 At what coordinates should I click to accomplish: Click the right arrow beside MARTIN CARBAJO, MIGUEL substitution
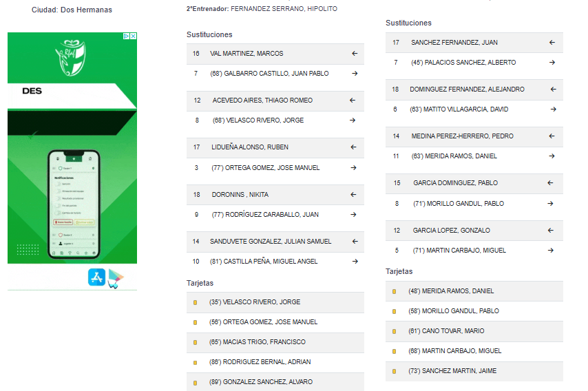pyautogui.click(x=551, y=250)
